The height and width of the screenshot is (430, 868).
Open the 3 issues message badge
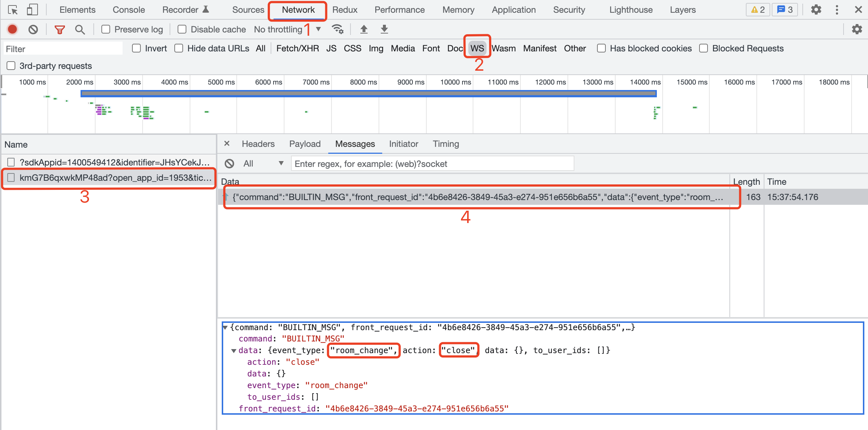pyautogui.click(x=785, y=10)
